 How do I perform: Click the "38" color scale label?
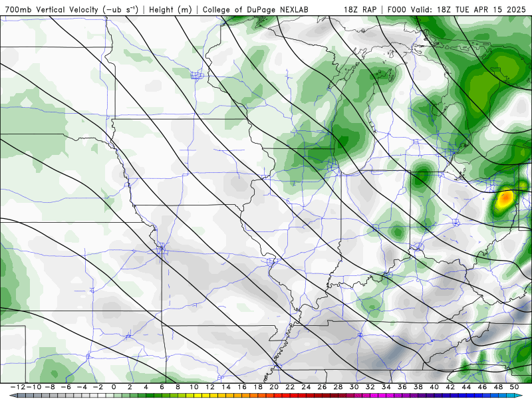coord(418,387)
